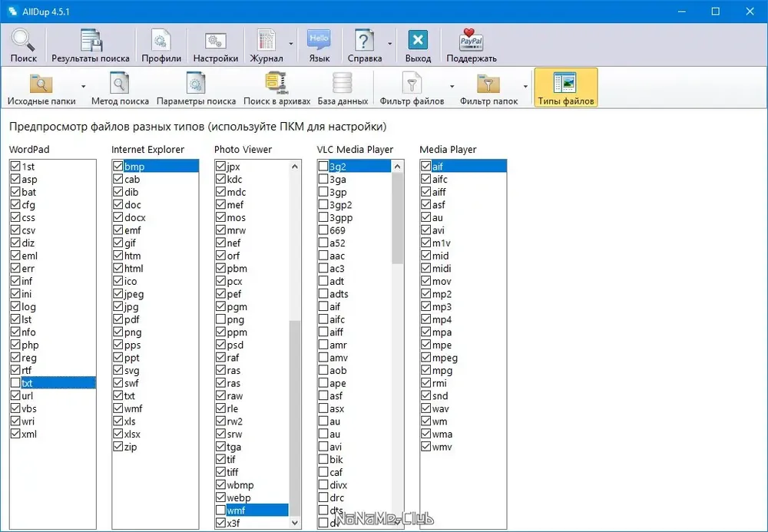768x532 pixels.
Task: Click the PayPal Поддержать icon
Action: [472, 40]
